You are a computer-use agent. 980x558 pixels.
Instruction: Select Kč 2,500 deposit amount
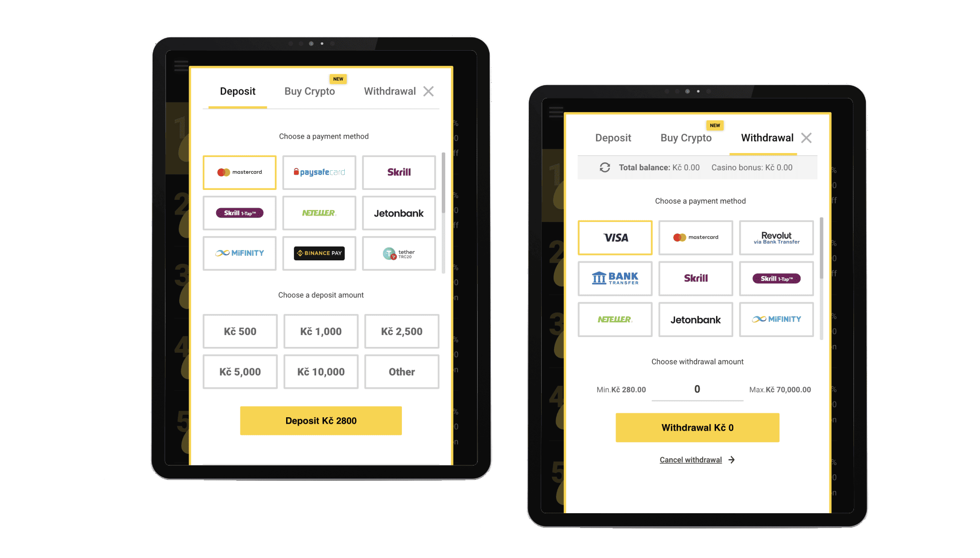(402, 329)
